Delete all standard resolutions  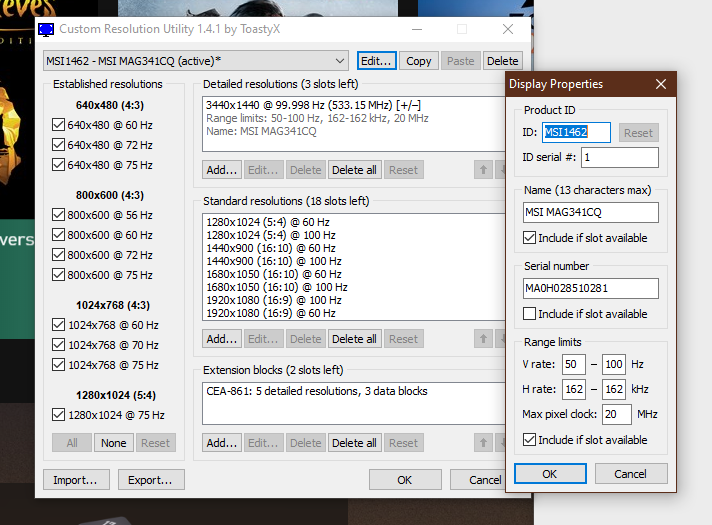(354, 339)
